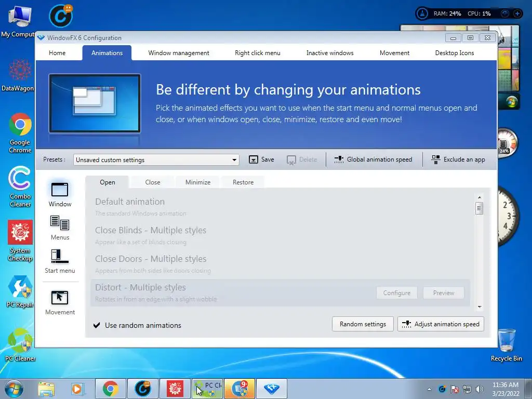532x399 pixels.
Task: Click the plus icon in RAM/CPU widget
Action: (517, 14)
